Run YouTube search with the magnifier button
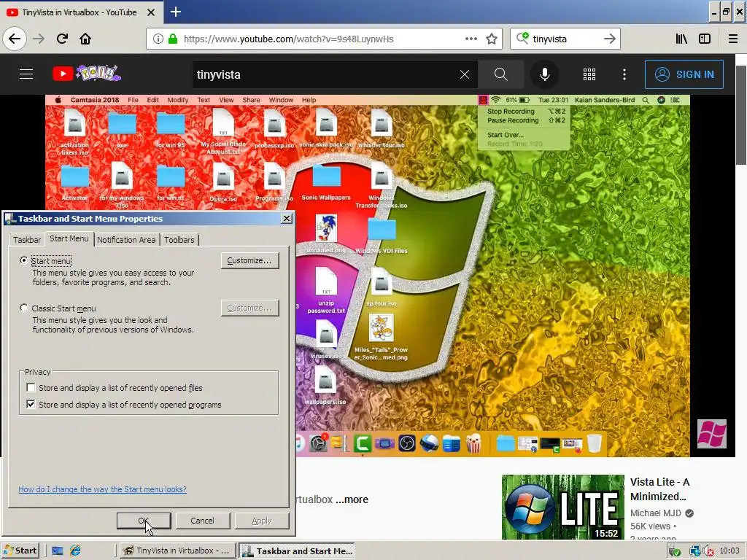 (500, 74)
